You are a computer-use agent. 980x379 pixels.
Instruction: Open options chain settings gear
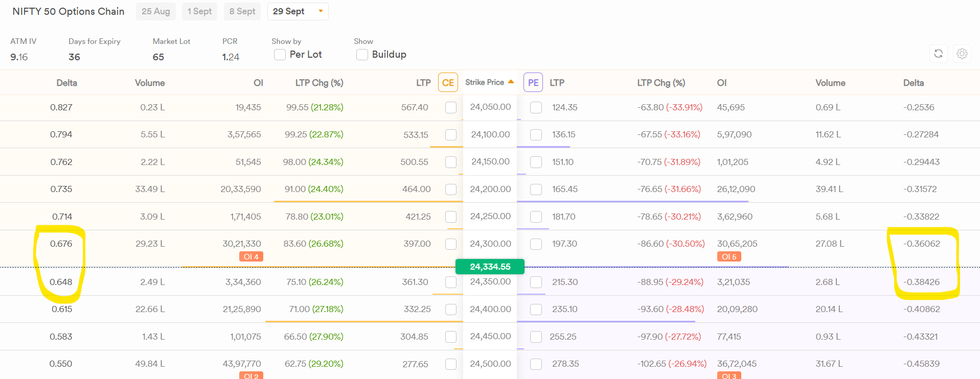click(962, 54)
